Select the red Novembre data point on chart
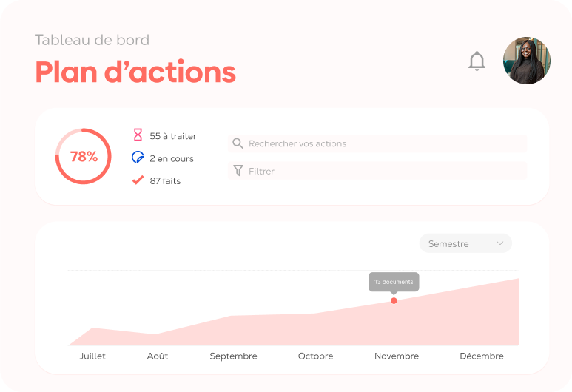 (x=394, y=301)
